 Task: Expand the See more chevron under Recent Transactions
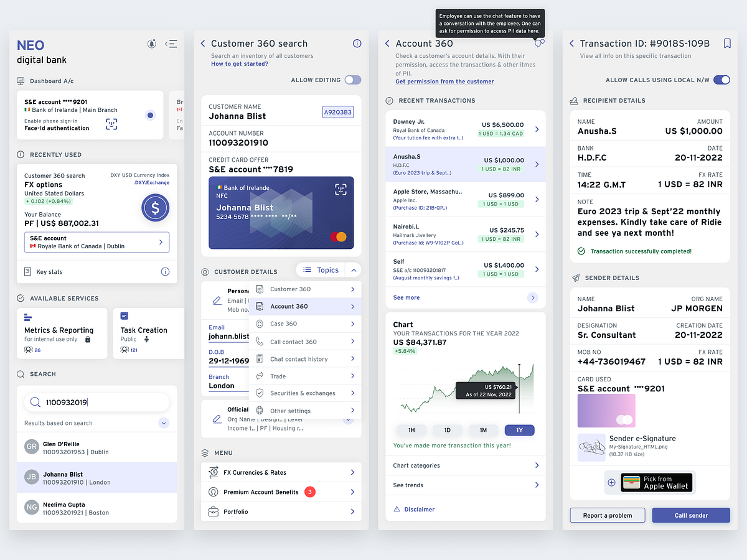pos(532,297)
